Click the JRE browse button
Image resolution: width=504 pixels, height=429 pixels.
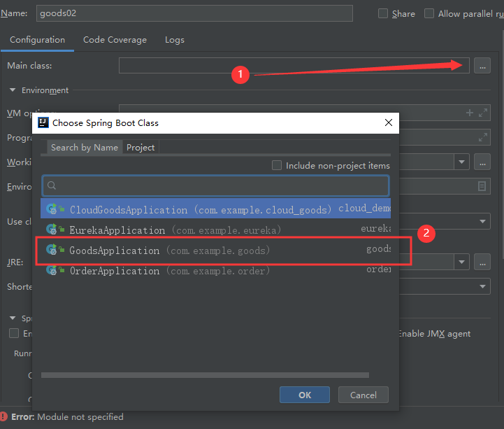[482, 262]
